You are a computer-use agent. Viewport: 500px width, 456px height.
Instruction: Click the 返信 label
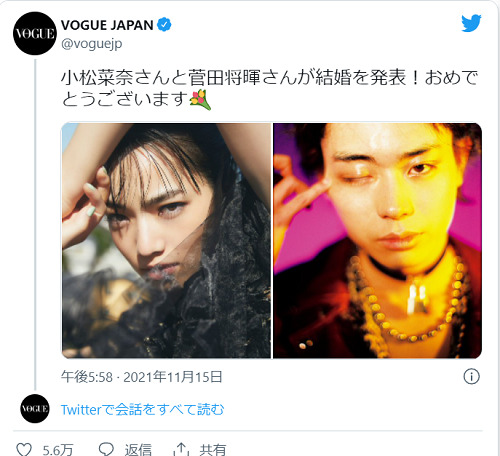pyautogui.click(x=138, y=450)
